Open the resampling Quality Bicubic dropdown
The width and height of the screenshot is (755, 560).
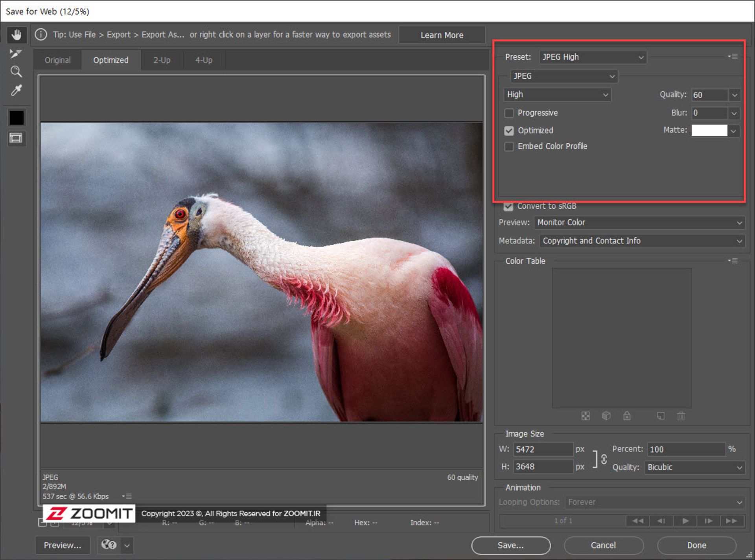[x=694, y=467]
